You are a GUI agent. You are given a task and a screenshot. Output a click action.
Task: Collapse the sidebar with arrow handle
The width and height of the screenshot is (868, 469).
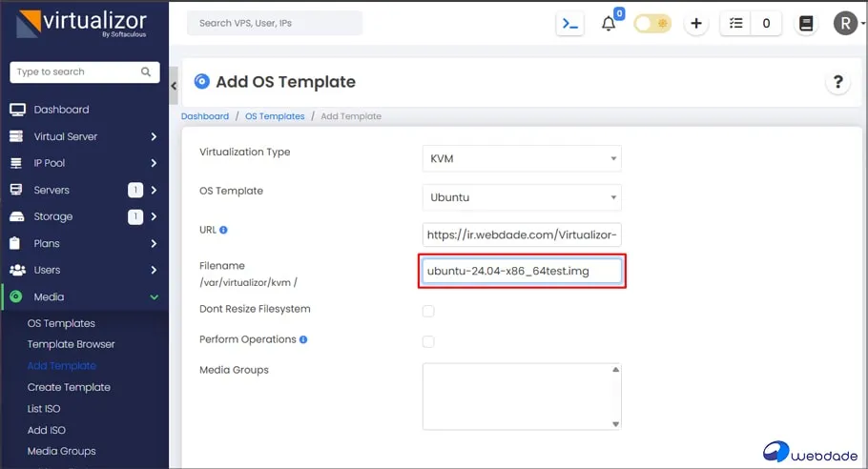coord(174,86)
